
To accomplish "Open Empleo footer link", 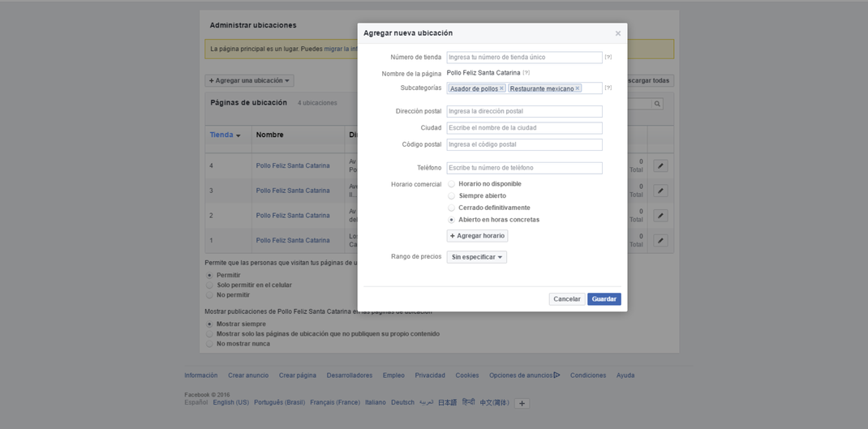I will [x=393, y=375].
